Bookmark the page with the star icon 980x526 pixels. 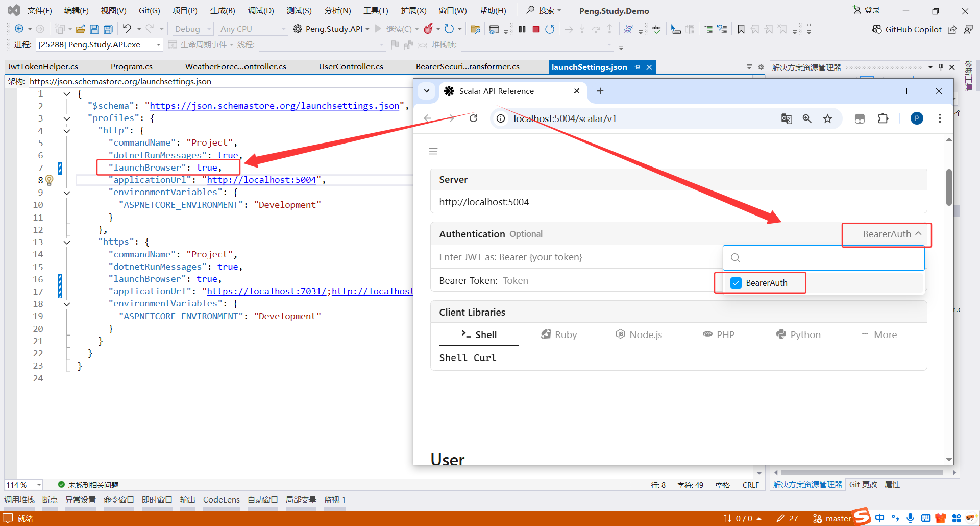click(x=828, y=118)
